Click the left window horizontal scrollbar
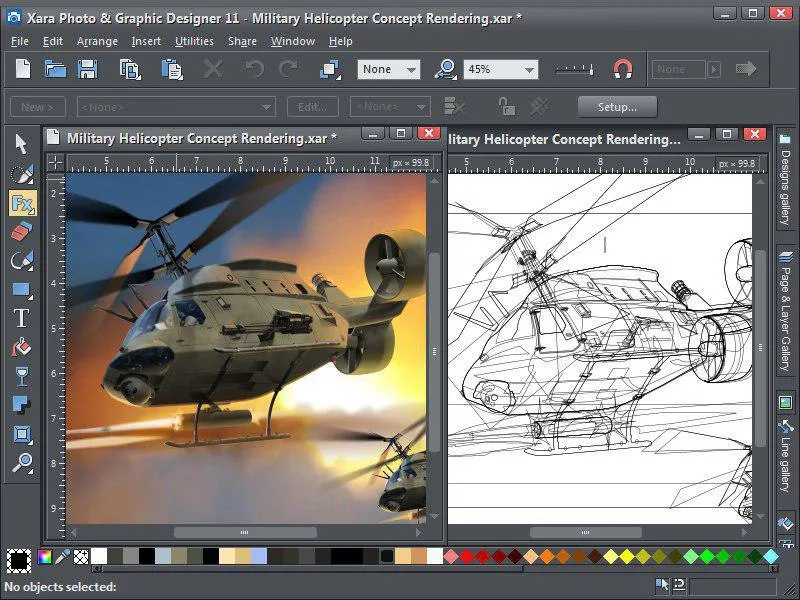 tap(245, 532)
